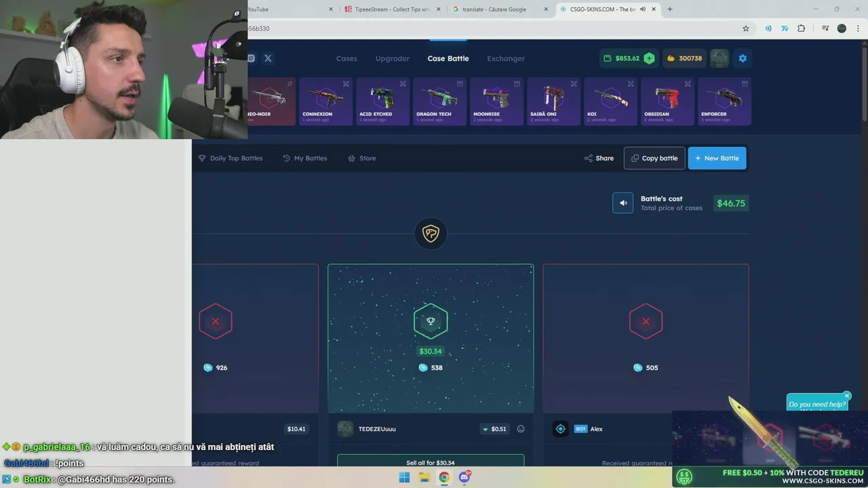868x488 pixels.
Task: Select the Enforcer skin drop card
Action: click(x=725, y=101)
